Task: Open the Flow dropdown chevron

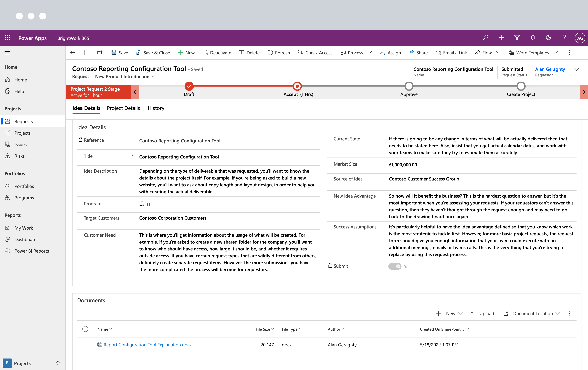Action: [x=499, y=53]
